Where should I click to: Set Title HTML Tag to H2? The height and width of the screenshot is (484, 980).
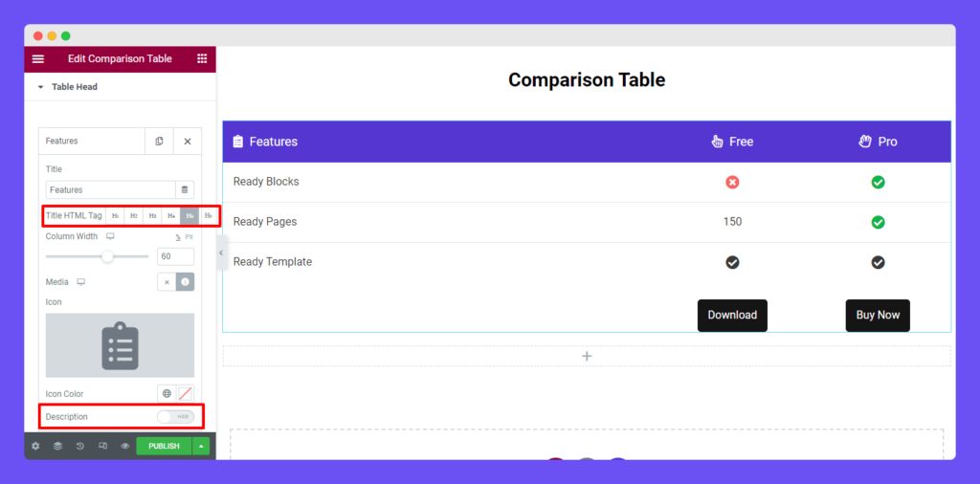[x=134, y=216]
